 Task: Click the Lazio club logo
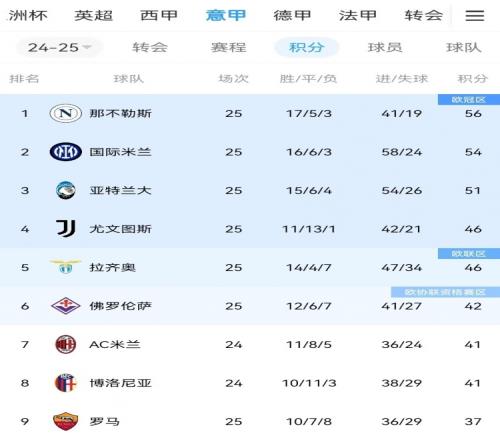(x=66, y=267)
